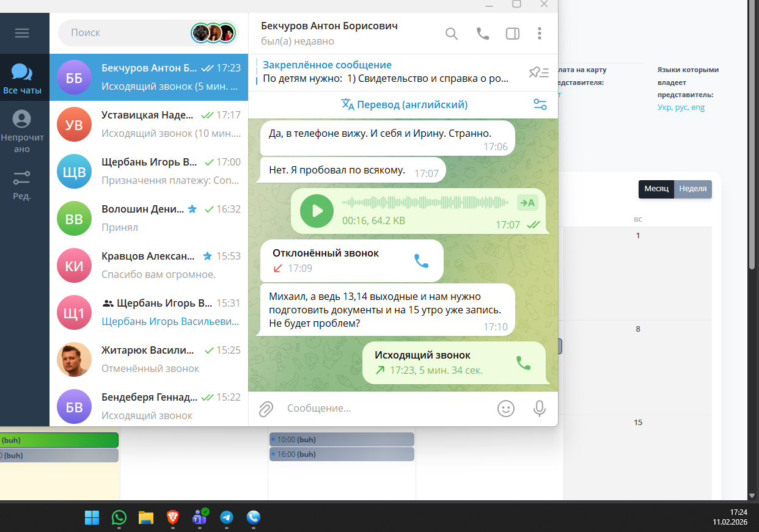
Task: Play the 00:16 voice message
Action: (317, 211)
